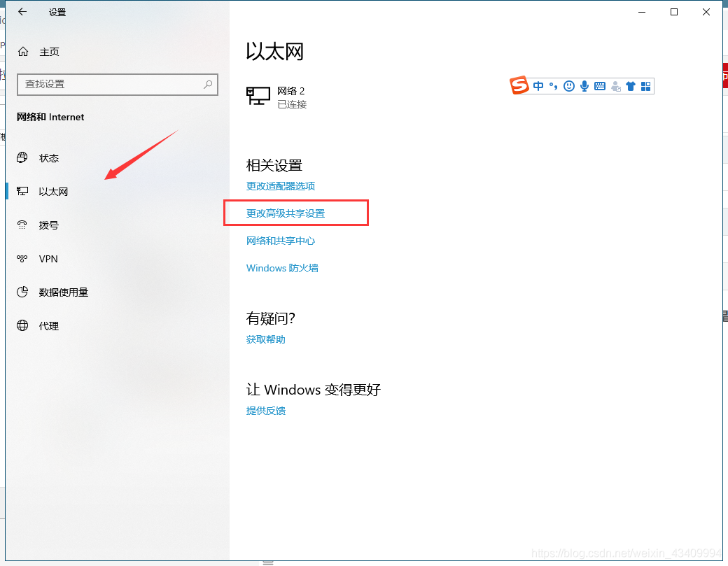Open the Sogou skin shirt icon
The height and width of the screenshot is (566, 728).
(631, 86)
